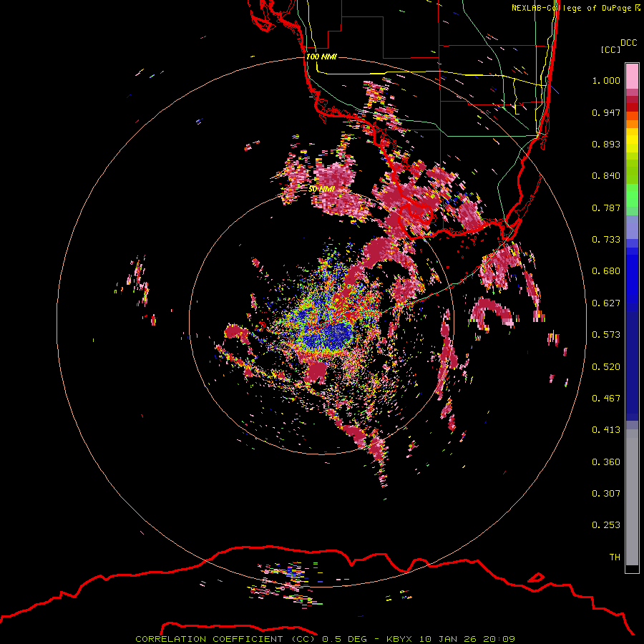Click the [CC] units label

pos(610,49)
